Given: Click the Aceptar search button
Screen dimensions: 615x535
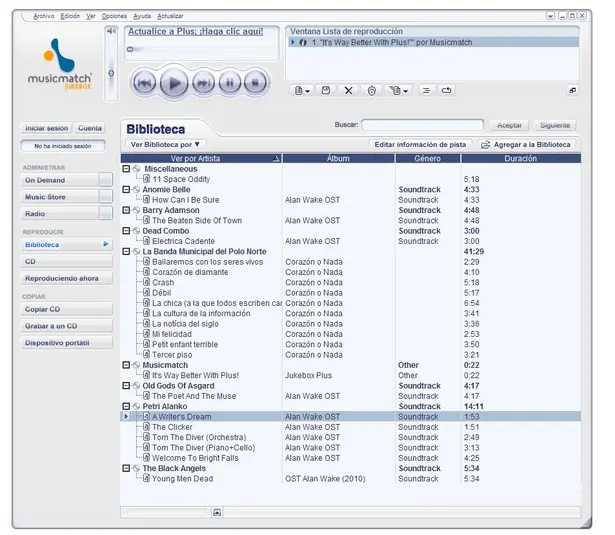Looking at the screenshot, I should coord(509,126).
